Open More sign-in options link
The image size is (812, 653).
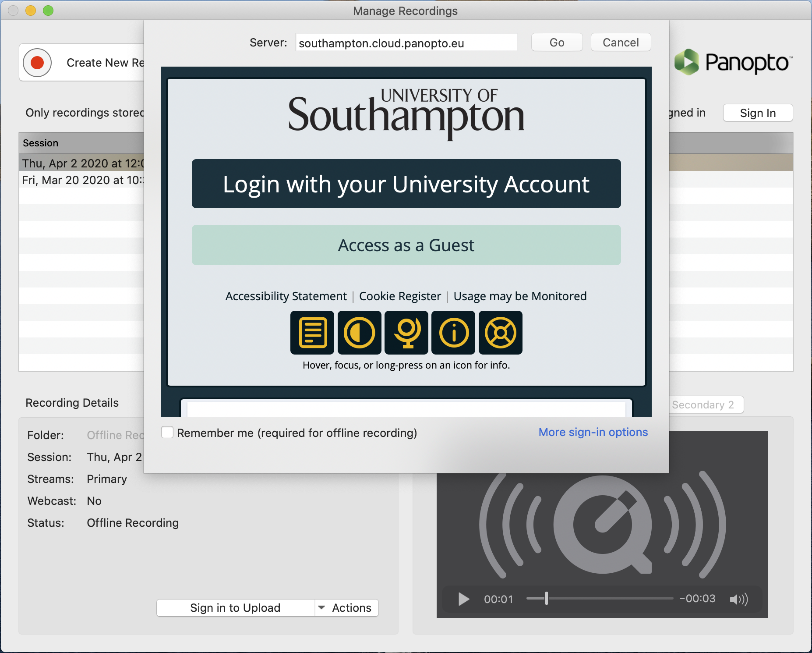coord(593,432)
